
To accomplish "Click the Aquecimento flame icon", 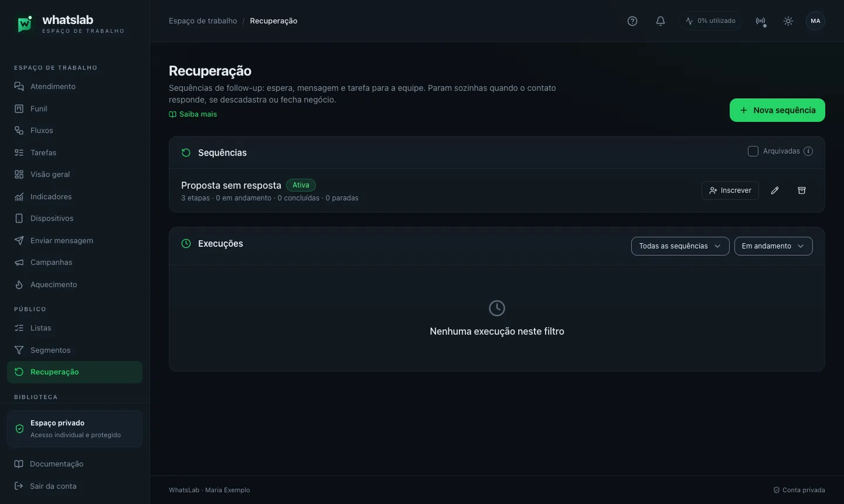I will pos(19,284).
